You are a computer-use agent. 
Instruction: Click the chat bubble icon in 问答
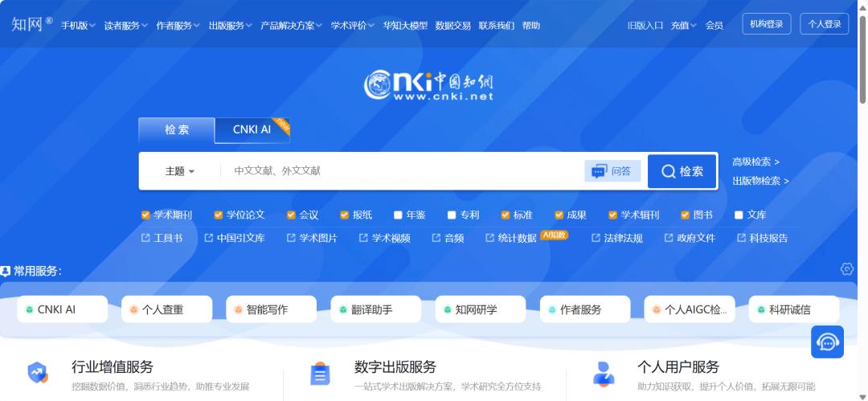click(x=599, y=171)
